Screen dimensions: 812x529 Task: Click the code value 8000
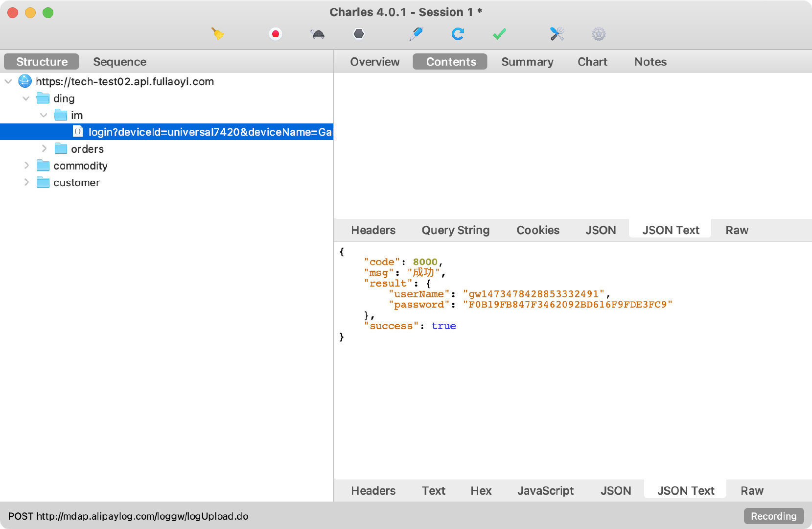pos(425,262)
